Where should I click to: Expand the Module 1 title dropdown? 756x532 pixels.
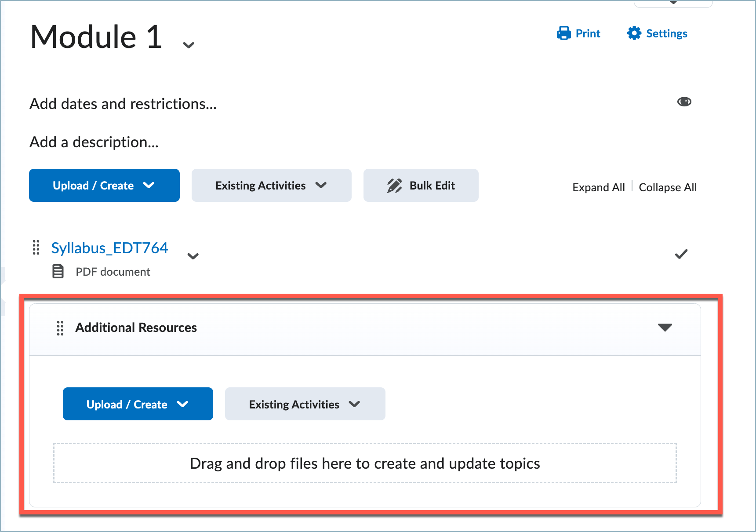[x=189, y=44]
